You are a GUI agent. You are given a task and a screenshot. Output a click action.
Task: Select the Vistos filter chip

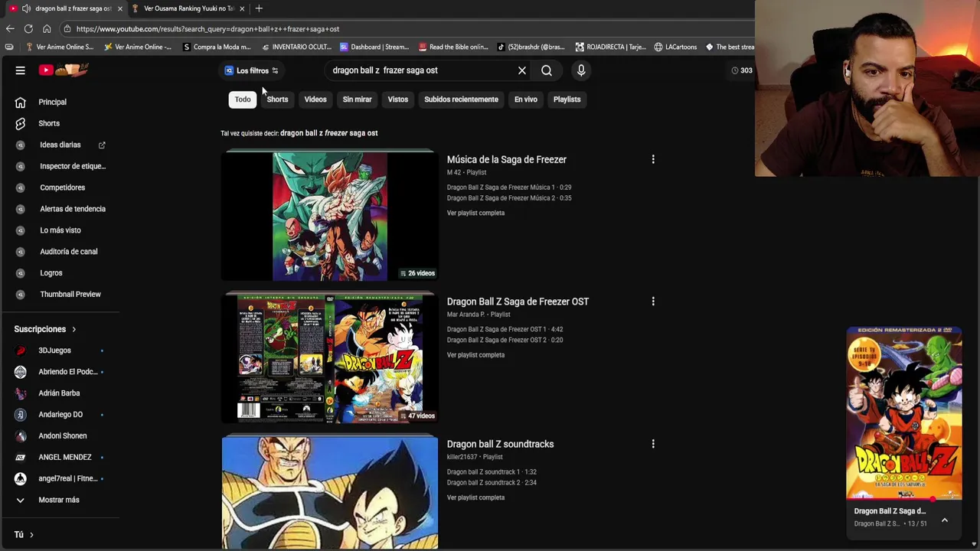398,99
